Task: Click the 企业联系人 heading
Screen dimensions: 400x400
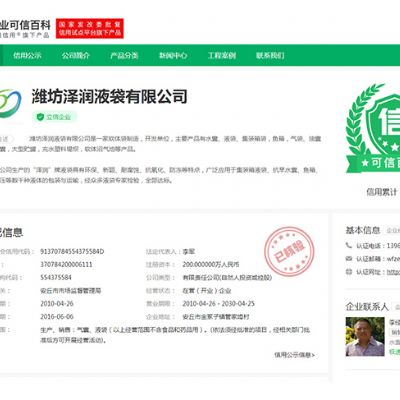Action: tap(367, 306)
